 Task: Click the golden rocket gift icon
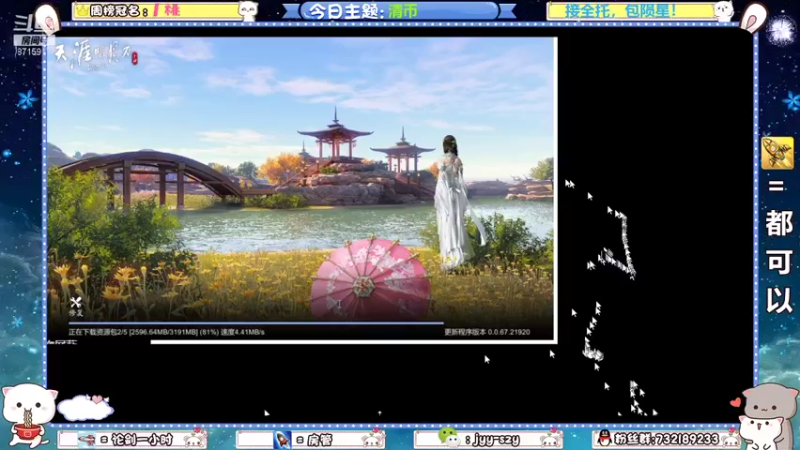(777, 153)
